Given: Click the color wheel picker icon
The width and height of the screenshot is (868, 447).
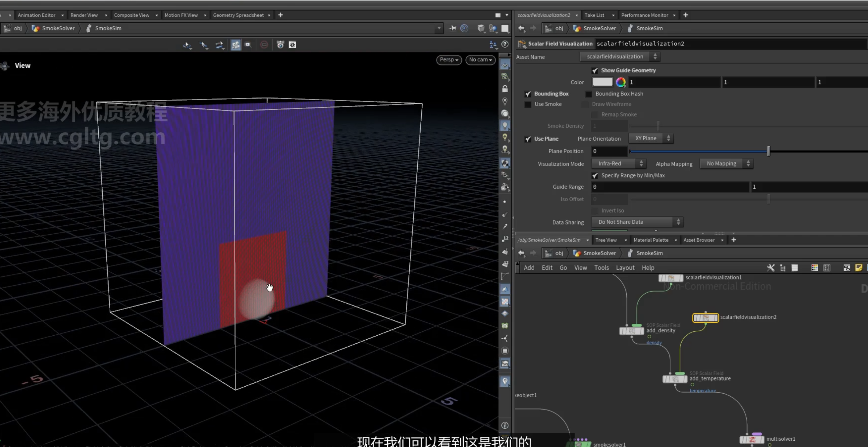Looking at the screenshot, I should [x=621, y=82].
